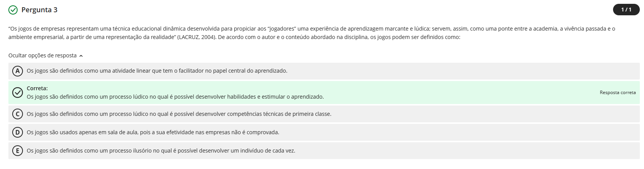The image size is (644, 169).
Task: Click the (LACRUZ, 2004) citation
Action: pyautogui.click(x=197, y=37)
